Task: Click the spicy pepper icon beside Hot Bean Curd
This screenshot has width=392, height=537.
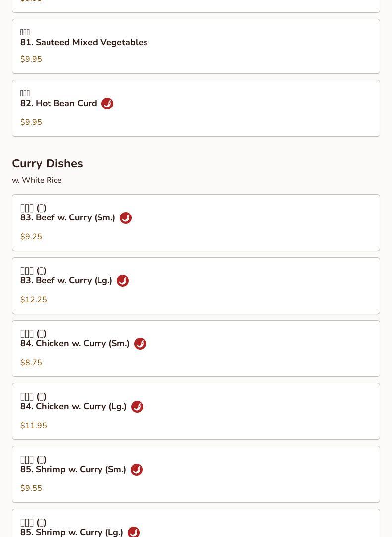Action: (107, 104)
